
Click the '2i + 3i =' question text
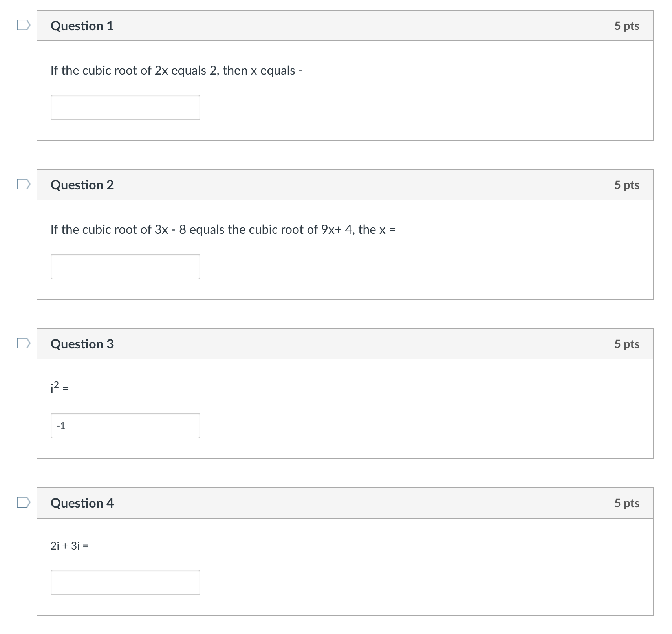pyautogui.click(x=70, y=546)
